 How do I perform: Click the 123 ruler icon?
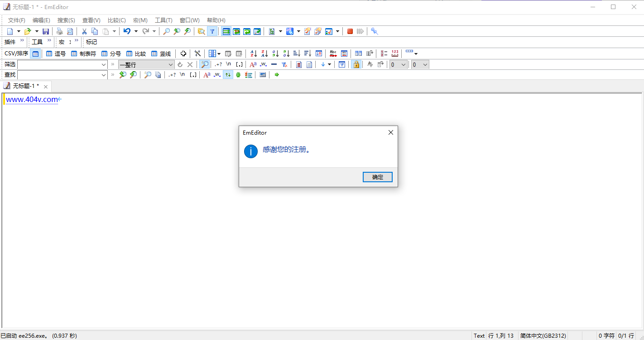395,53
